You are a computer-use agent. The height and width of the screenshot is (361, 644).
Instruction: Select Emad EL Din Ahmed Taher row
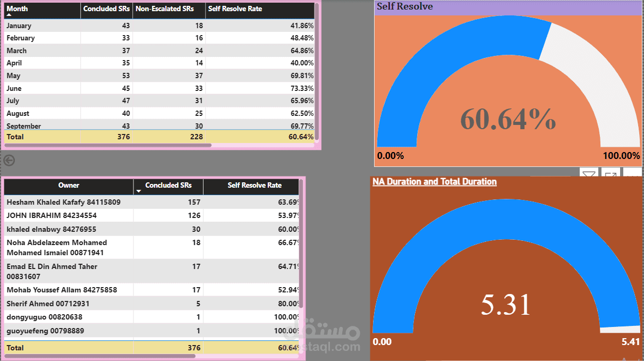click(152, 271)
